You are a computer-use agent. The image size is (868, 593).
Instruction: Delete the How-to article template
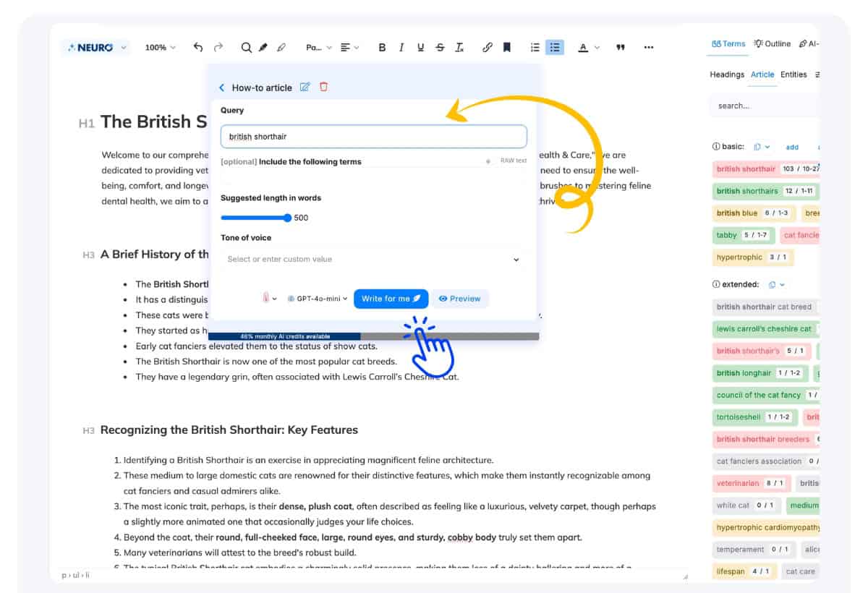[323, 87]
